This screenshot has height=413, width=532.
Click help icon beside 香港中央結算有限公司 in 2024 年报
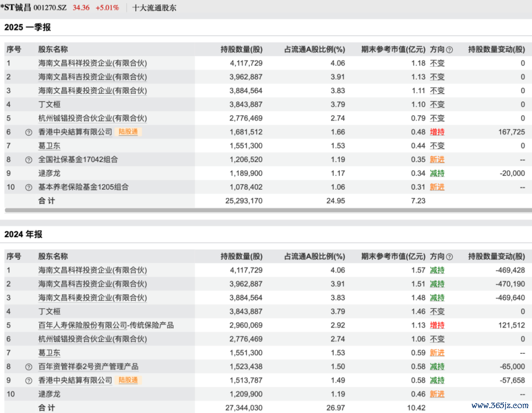29,380
